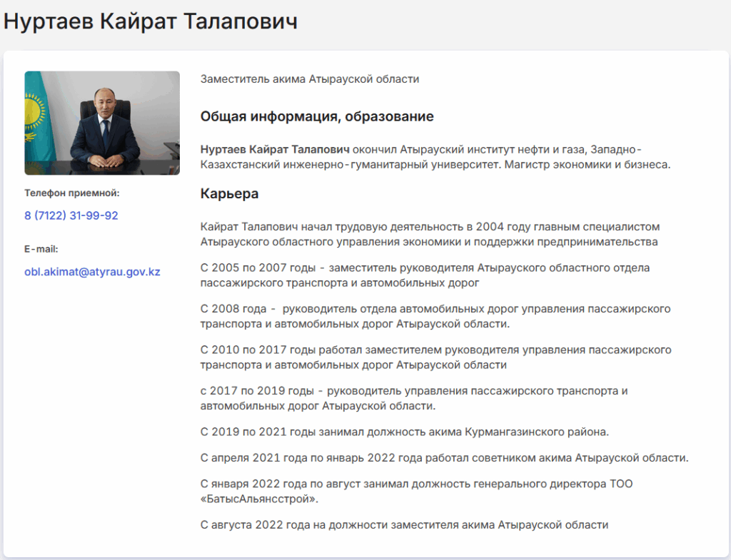Select the 'С 2008 года' career entry
Image resolution: width=731 pixels, height=560 pixels.
tap(435, 316)
